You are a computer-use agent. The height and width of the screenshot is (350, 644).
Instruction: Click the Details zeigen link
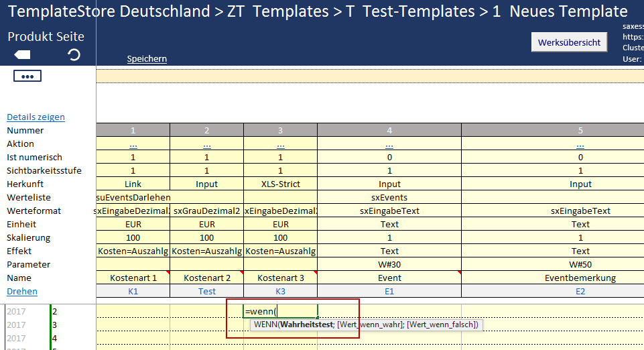[x=36, y=117]
